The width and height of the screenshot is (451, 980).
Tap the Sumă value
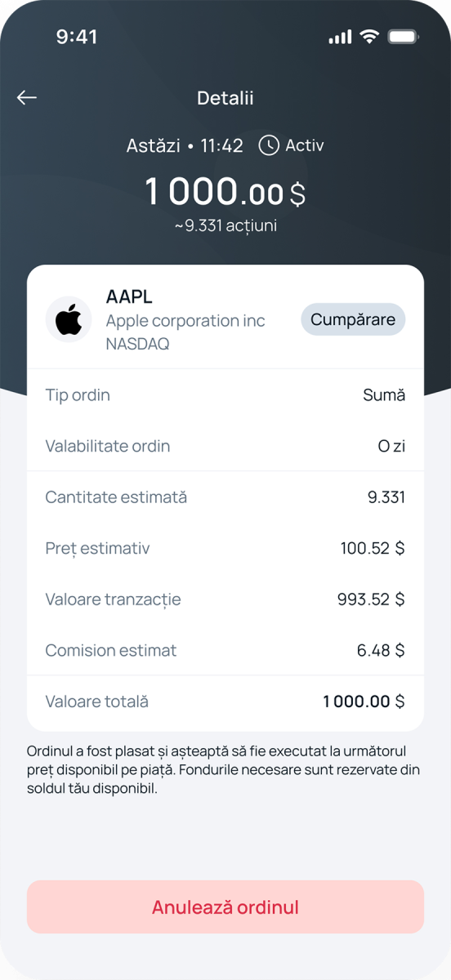click(x=384, y=395)
